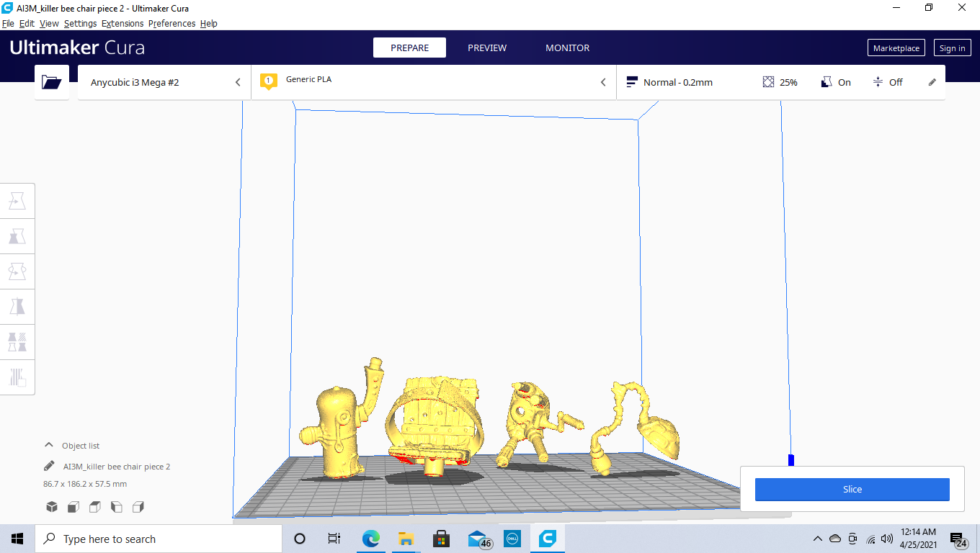Viewport: 980px width, 553px height.
Task: Click the build plate adhesion Off icon
Action: (x=878, y=82)
